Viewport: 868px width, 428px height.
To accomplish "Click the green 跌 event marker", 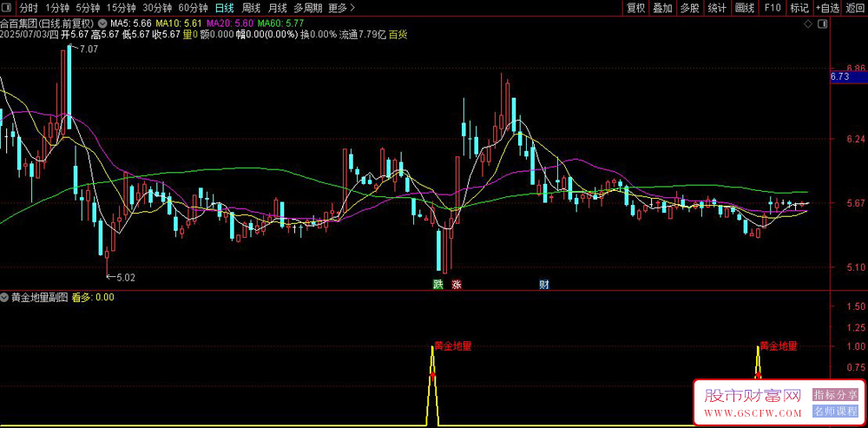I will (x=437, y=285).
